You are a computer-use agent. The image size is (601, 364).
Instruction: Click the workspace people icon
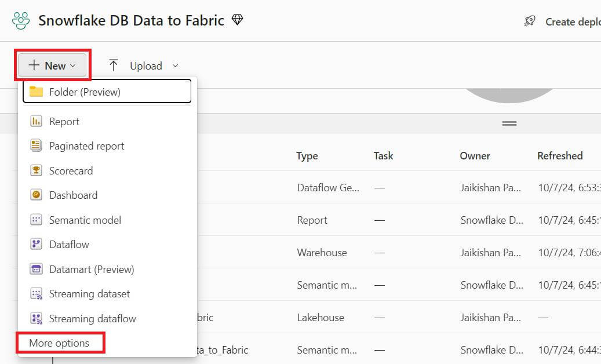21,21
